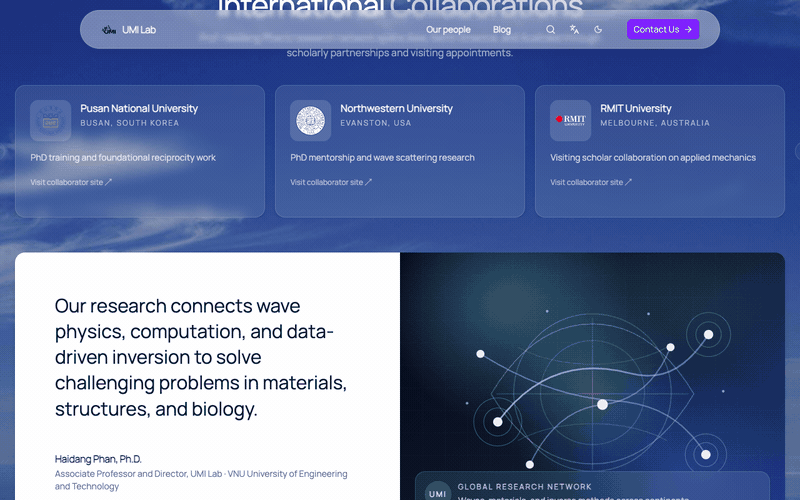Click the UMI round badge icon
This screenshot has width=800, height=500.
pyautogui.click(x=438, y=492)
